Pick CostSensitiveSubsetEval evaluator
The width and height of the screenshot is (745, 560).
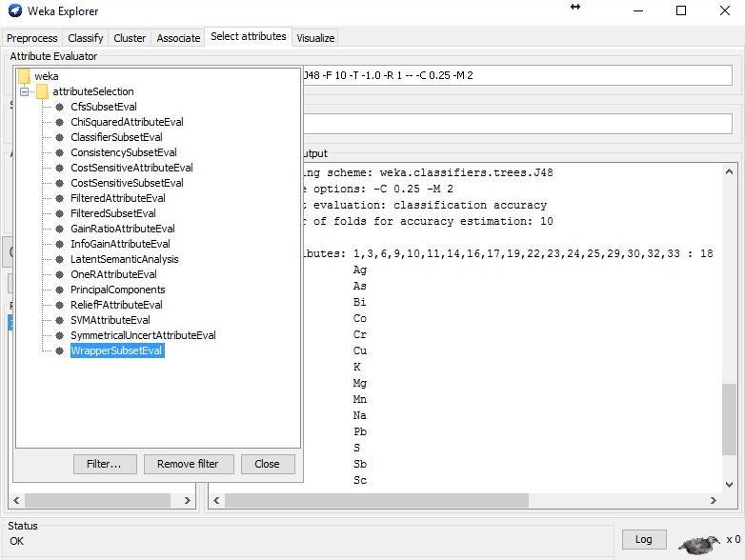pyautogui.click(x=127, y=183)
